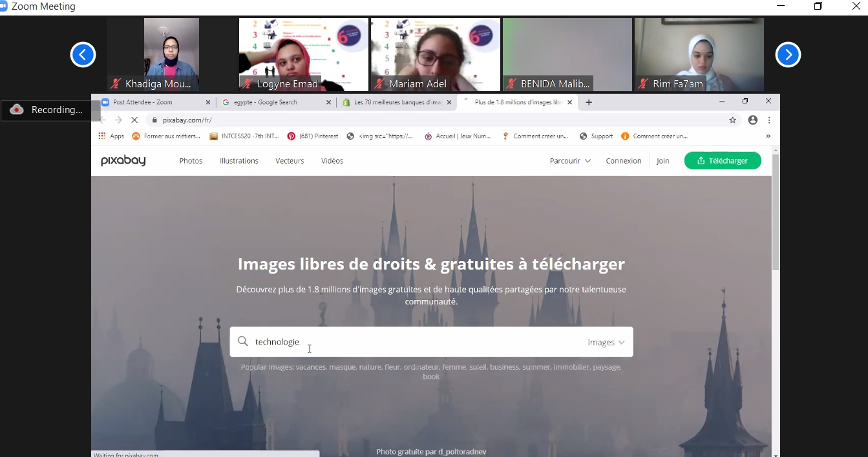Click the right arrow to show next participants

[787, 55]
